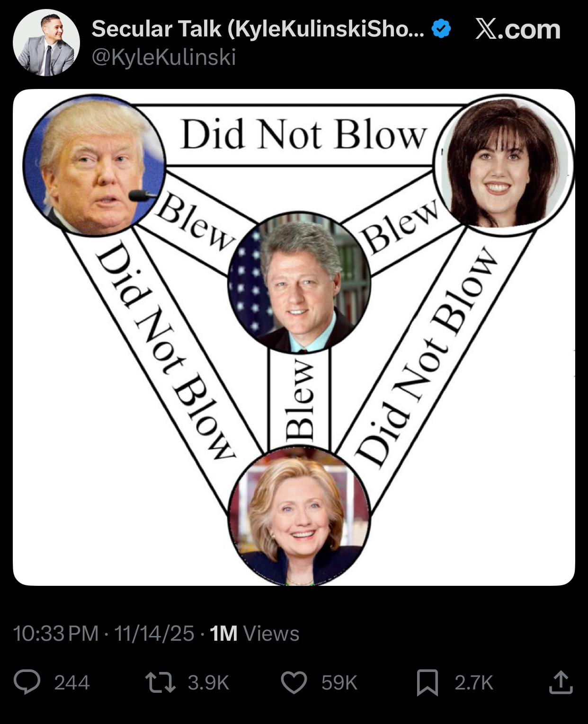This screenshot has width=588, height=724.
Task: Click the 10:33 PM timestamp
Action: coord(56,633)
